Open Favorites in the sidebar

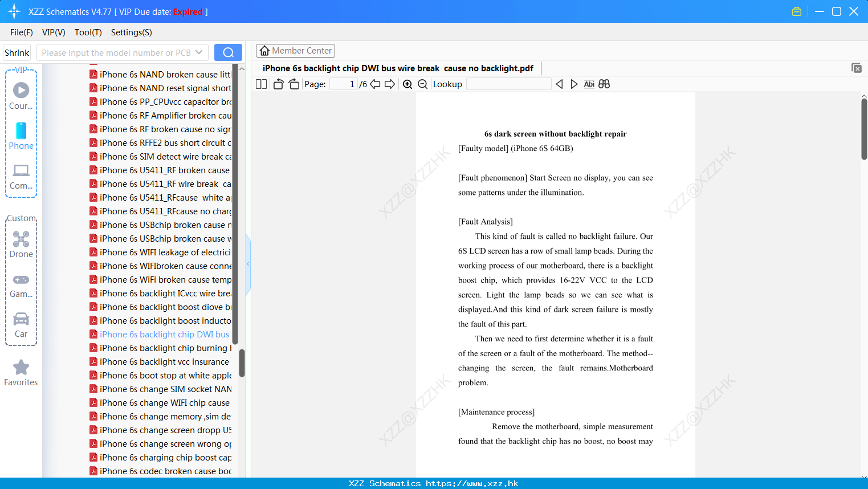pyautogui.click(x=21, y=373)
